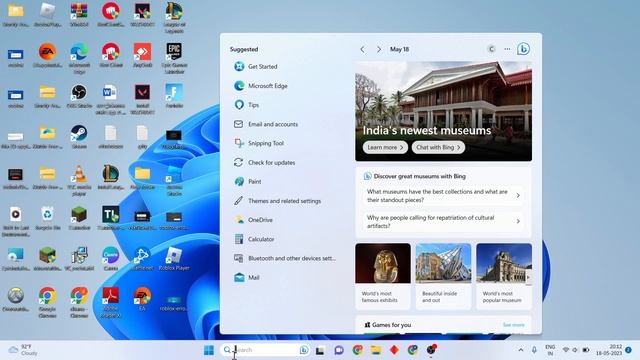
Task: Click See more in Games for you
Action: (x=513, y=325)
